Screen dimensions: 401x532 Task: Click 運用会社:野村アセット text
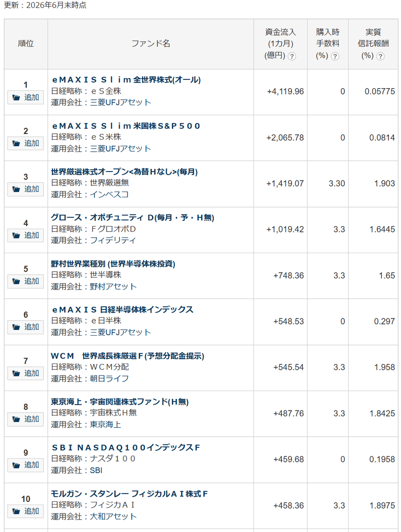(x=94, y=286)
